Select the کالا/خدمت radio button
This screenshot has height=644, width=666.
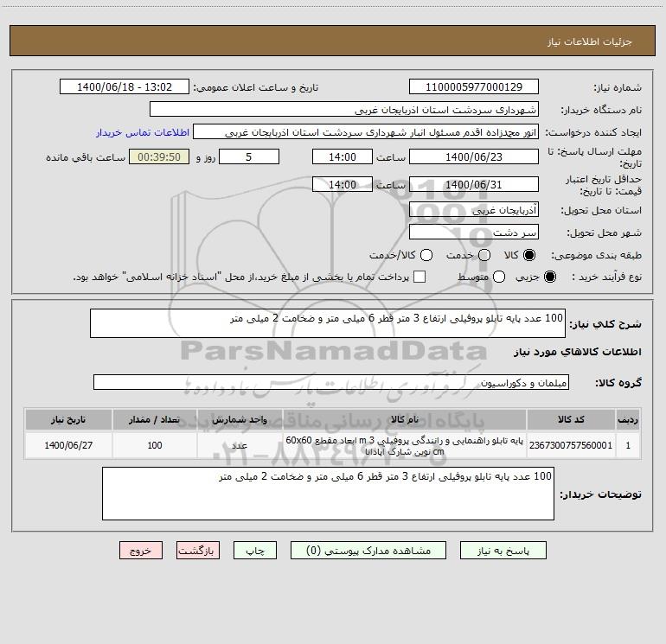(x=426, y=255)
